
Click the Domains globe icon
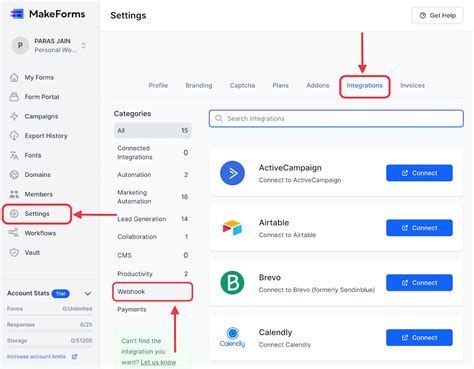(x=14, y=175)
